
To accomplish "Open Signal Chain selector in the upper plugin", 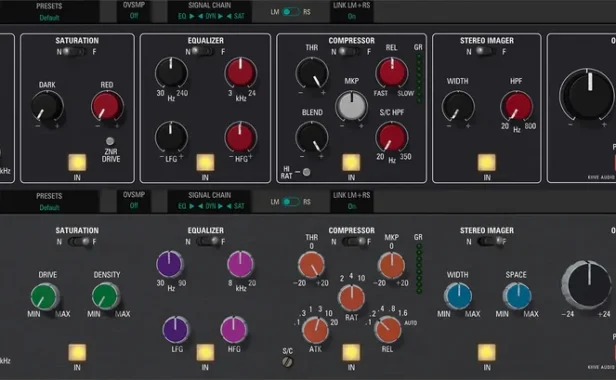I will pyautogui.click(x=209, y=11).
